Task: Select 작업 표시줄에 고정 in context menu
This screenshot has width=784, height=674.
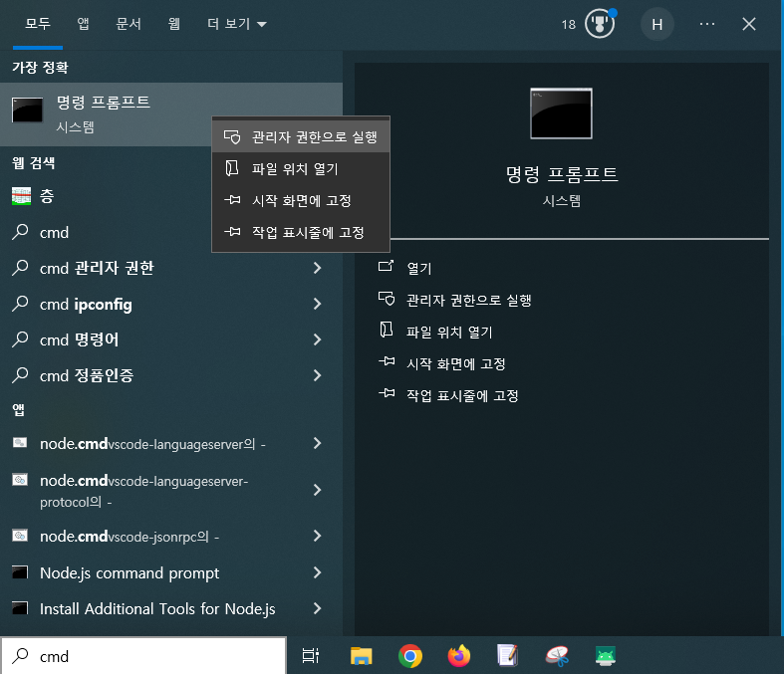Action: (x=301, y=232)
